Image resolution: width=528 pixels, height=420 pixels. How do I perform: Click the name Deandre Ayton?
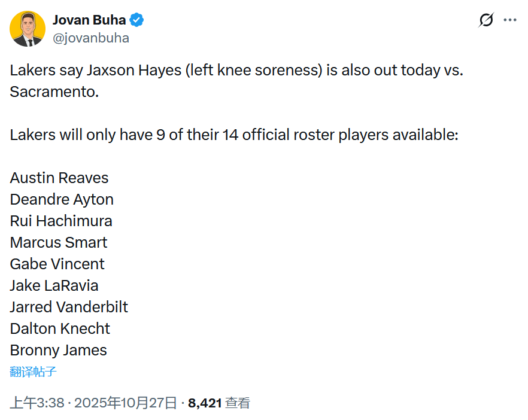pyautogui.click(x=62, y=199)
